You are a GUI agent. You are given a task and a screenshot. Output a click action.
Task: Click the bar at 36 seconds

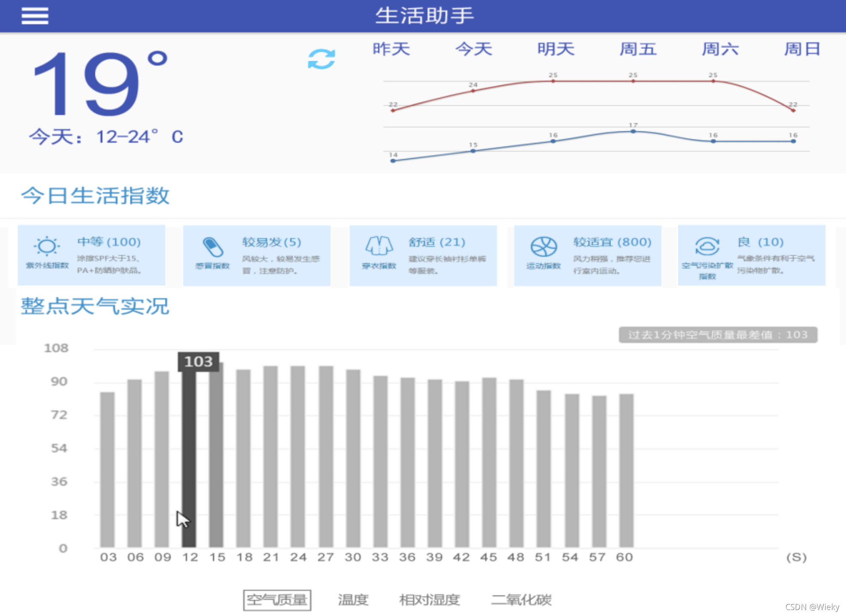(x=407, y=462)
